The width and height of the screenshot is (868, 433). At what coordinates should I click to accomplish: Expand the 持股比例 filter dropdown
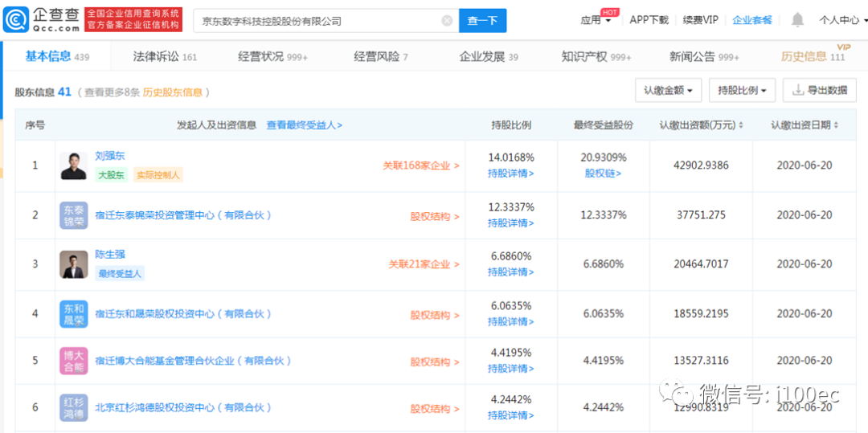[x=743, y=91]
